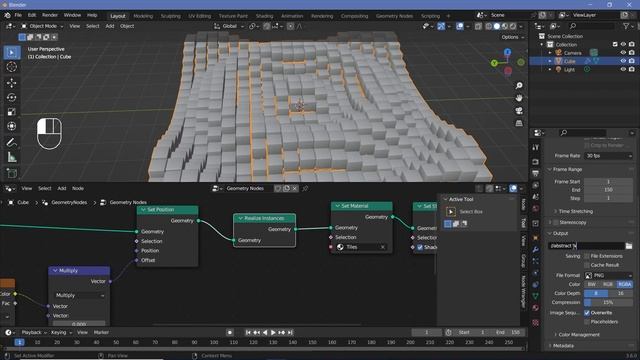Image resolution: width=640 pixels, height=360 pixels.
Task: Click the Frame Start value field
Action: (608, 182)
